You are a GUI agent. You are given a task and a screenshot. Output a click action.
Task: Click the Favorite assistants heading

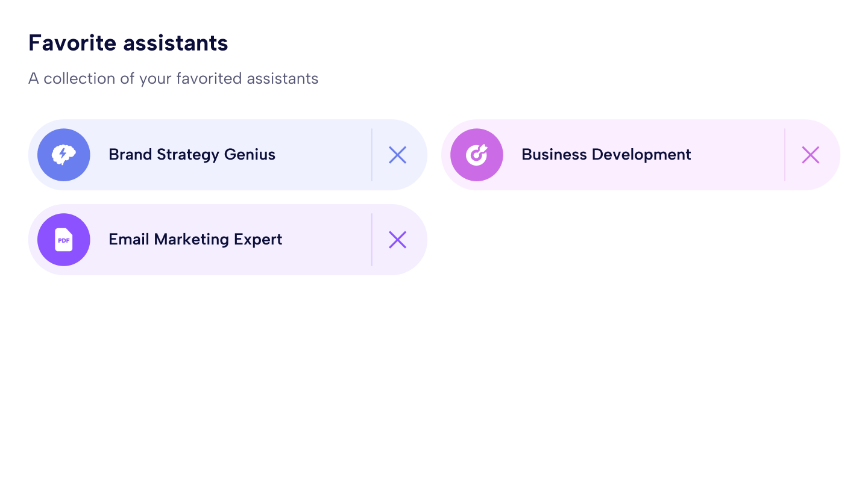[128, 43]
